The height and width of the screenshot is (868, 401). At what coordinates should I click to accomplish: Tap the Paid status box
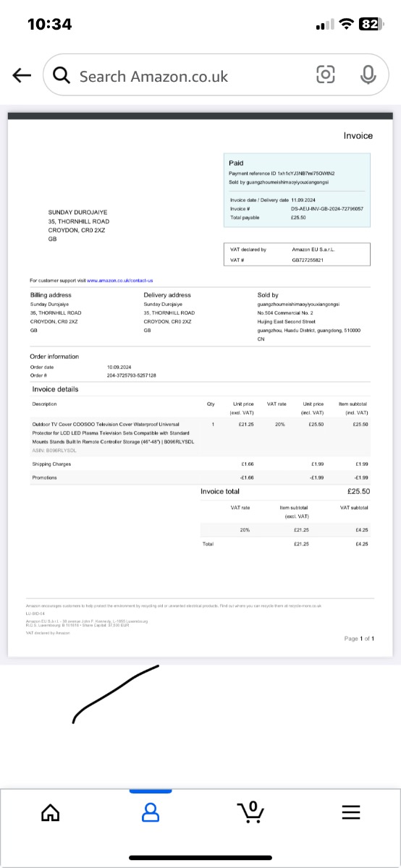click(297, 190)
